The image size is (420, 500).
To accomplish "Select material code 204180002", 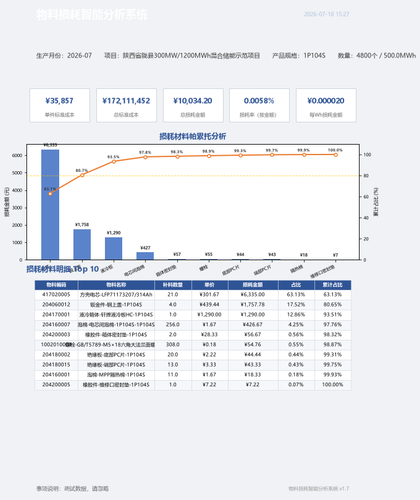I will 56,355.
